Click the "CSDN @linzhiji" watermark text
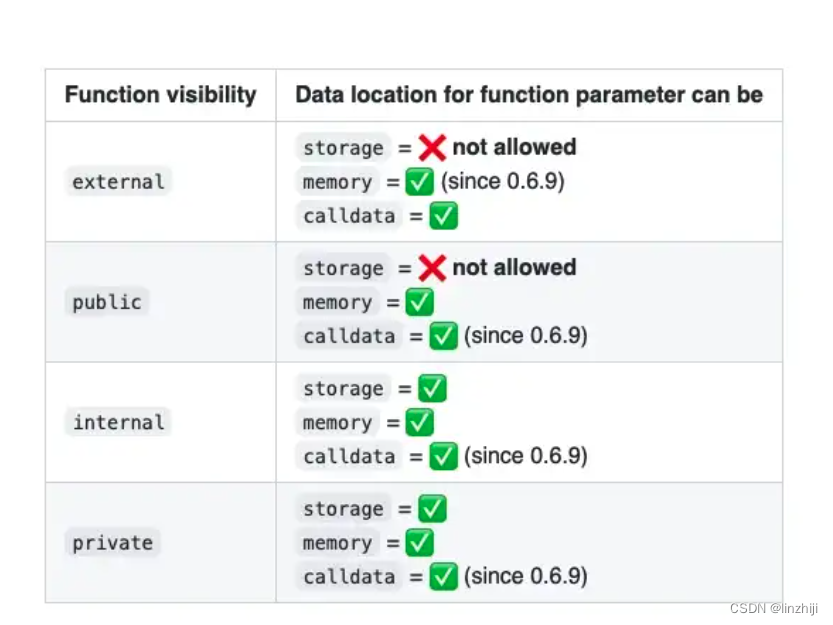The image size is (833, 625). 775,607
